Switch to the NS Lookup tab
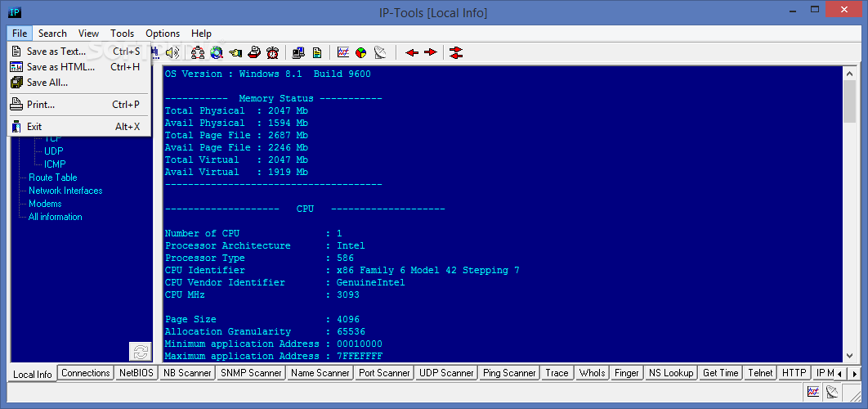This screenshot has height=409, width=868. 671,373
